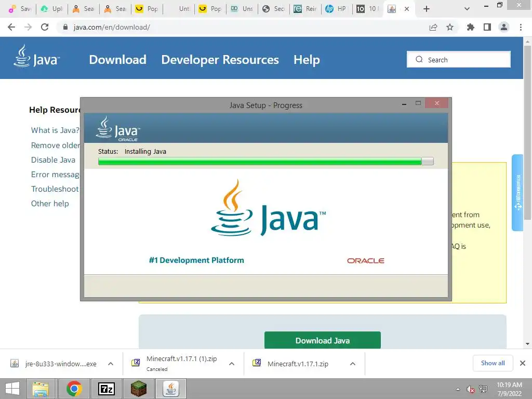
Task: Expand the tab search dropdown
Action: coord(467,9)
